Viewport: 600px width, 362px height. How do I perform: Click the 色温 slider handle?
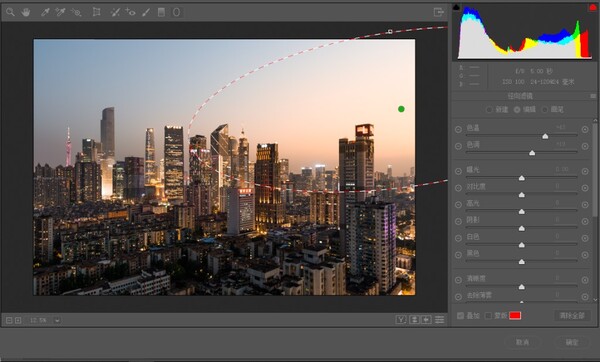pyautogui.click(x=545, y=136)
